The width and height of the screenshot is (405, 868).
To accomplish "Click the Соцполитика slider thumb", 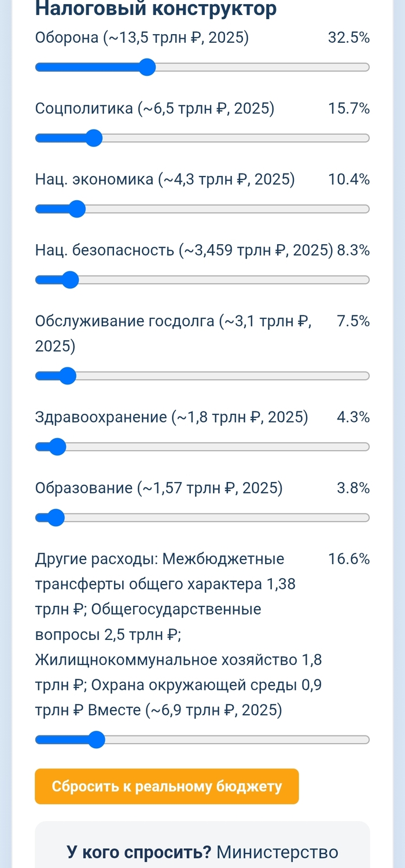I will click(x=94, y=138).
